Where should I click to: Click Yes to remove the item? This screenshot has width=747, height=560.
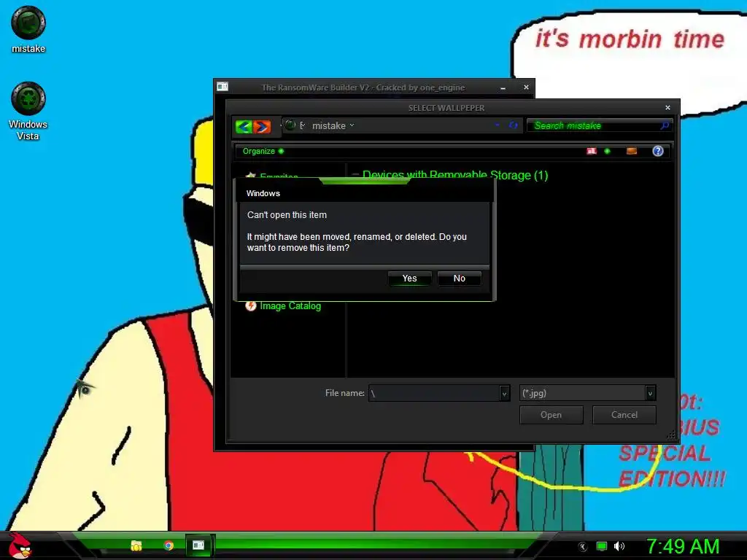[x=410, y=278]
